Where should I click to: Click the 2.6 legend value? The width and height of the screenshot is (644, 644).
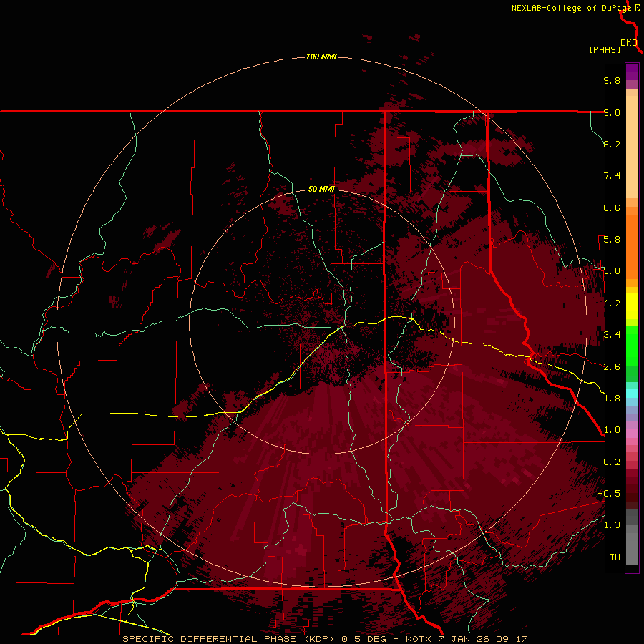click(x=612, y=367)
